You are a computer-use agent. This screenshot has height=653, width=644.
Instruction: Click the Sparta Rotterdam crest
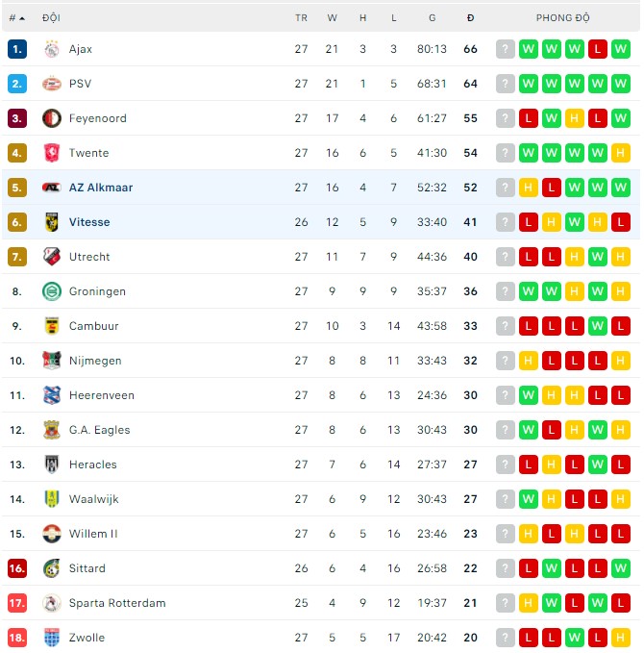pos(52,603)
